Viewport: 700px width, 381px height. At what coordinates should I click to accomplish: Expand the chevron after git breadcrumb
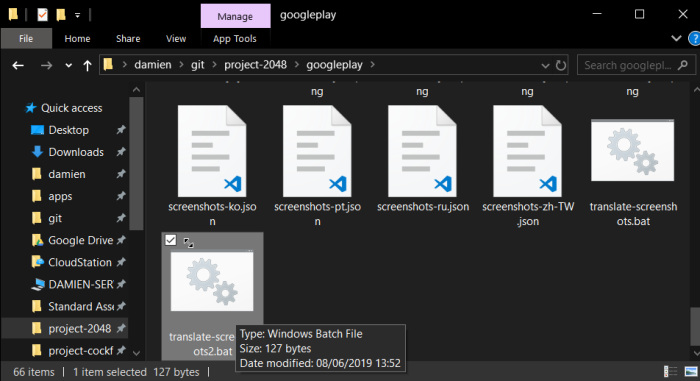(x=214, y=65)
